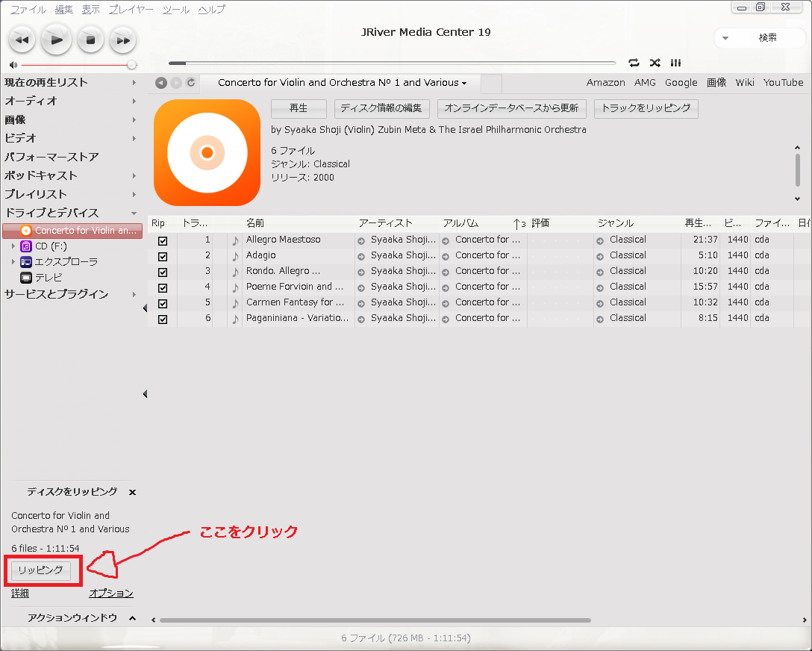
Task: Click the CD (F:) drive icon
Action: coord(26,246)
